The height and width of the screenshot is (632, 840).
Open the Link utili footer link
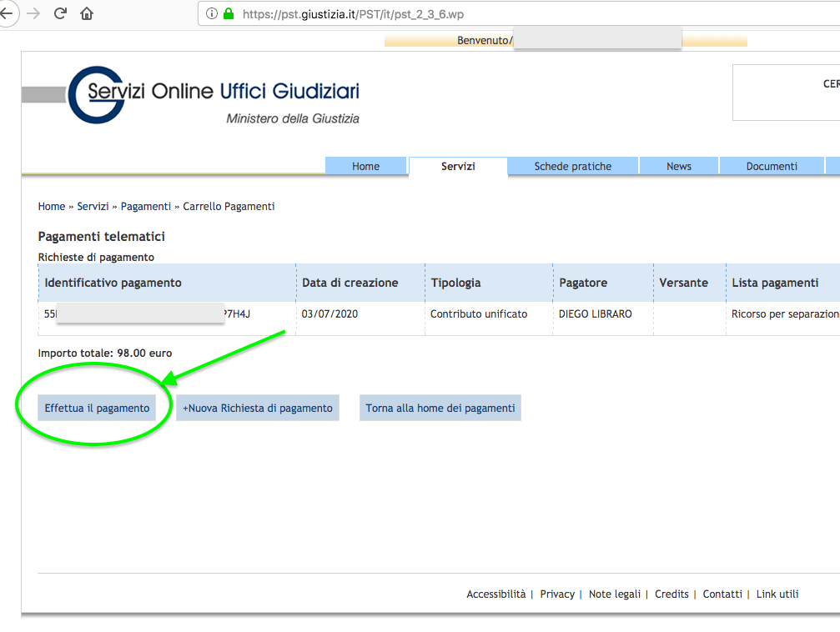(777, 594)
